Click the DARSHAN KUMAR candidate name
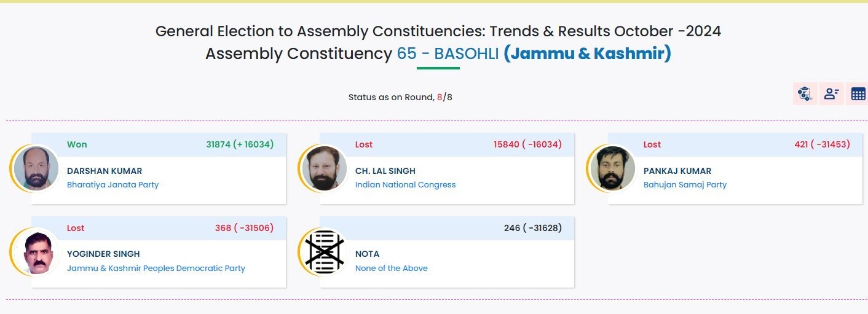Image resolution: width=868 pixels, height=314 pixels. pos(105,171)
